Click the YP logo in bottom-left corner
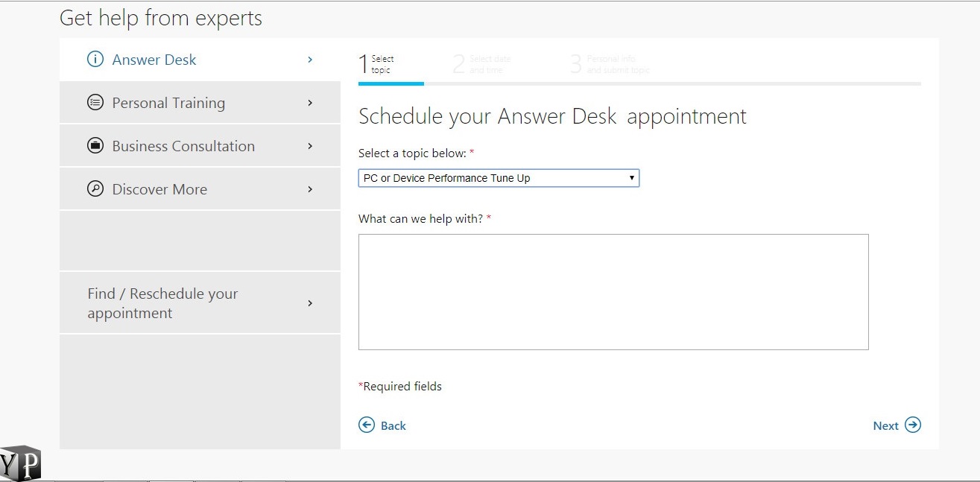 click(20, 463)
